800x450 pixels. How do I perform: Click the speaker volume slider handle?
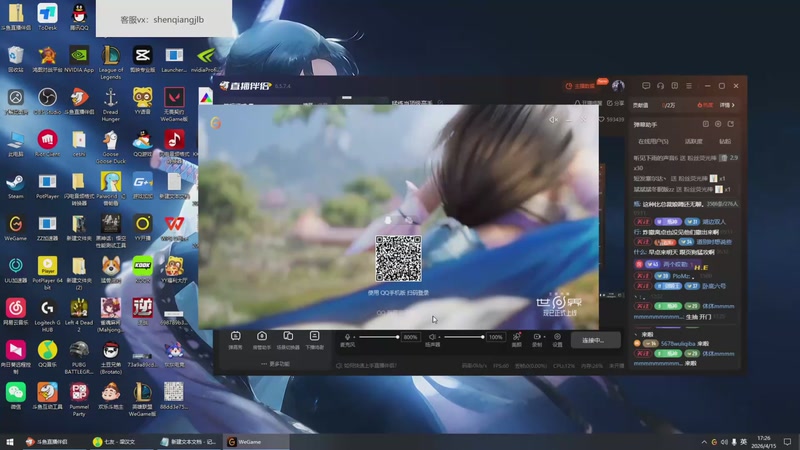(482, 337)
